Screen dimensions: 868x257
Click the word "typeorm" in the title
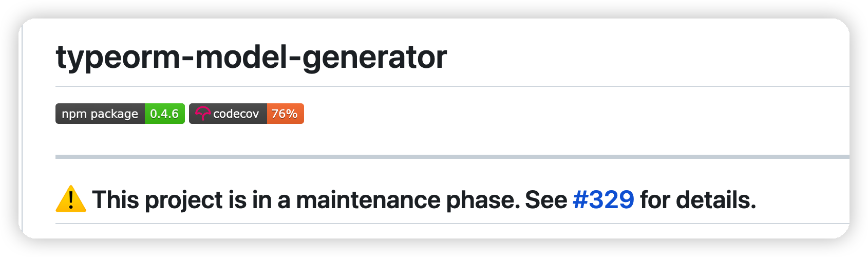[118, 57]
